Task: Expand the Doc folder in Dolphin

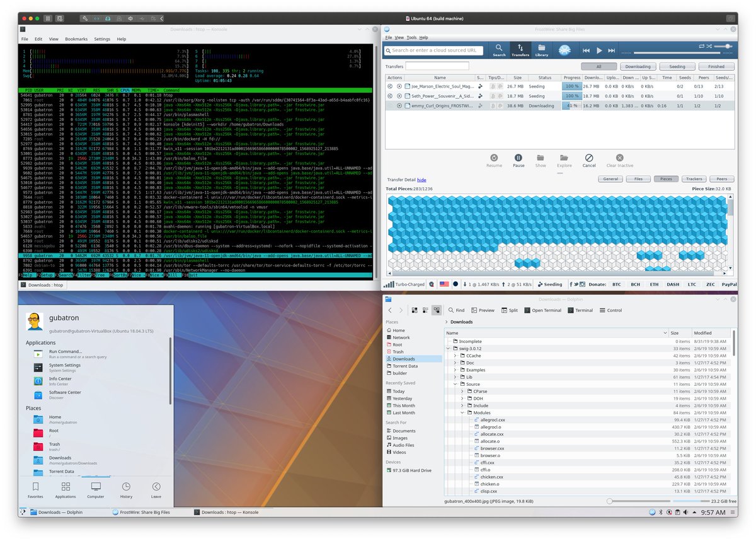Action: [455, 363]
